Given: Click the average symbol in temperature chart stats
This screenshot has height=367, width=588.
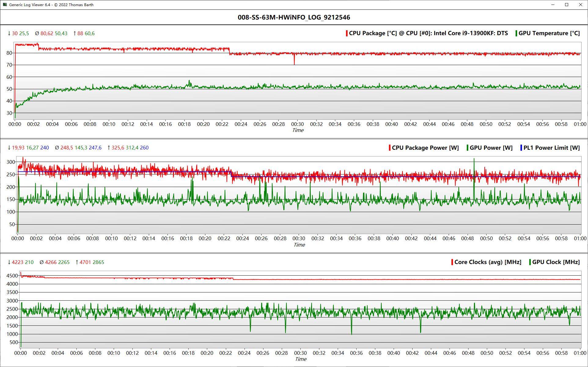Looking at the screenshot, I should coord(37,33).
